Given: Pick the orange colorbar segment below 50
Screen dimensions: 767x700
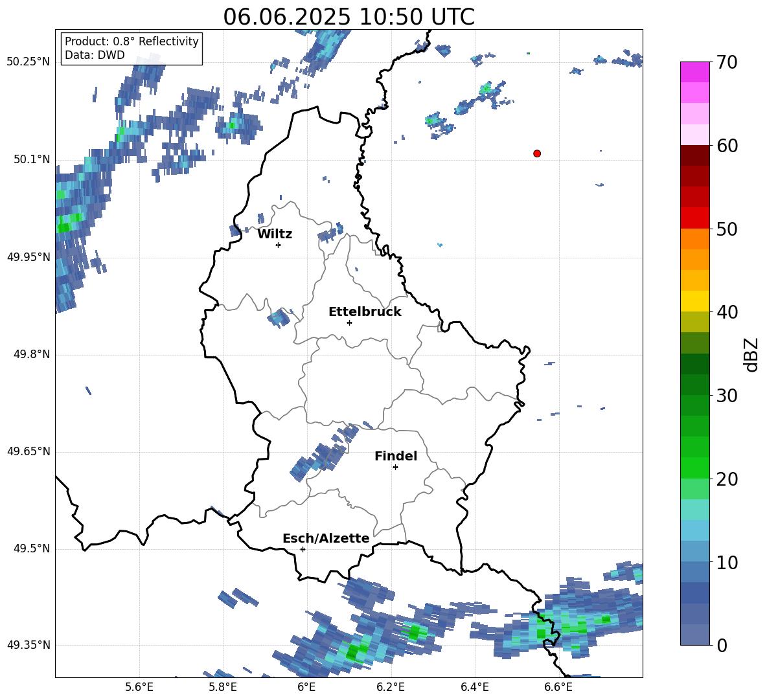Looking at the screenshot, I should tap(694, 239).
